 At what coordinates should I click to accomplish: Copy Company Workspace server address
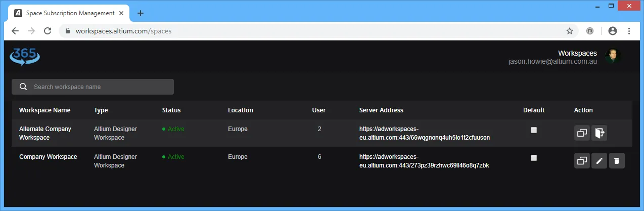[x=582, y=161]
